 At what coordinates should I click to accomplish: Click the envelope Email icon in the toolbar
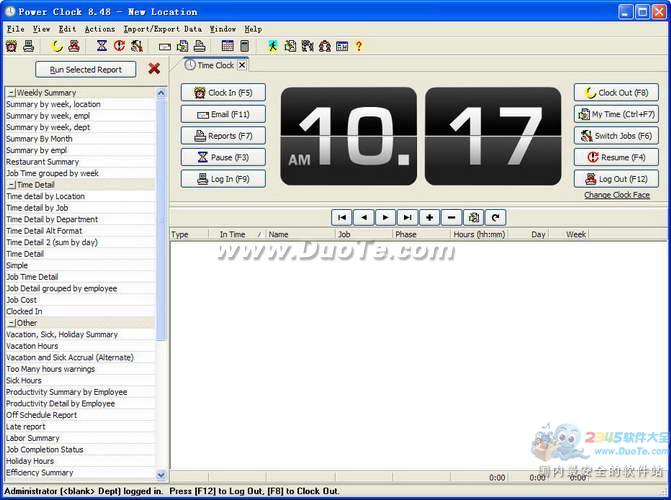point(165,47)
